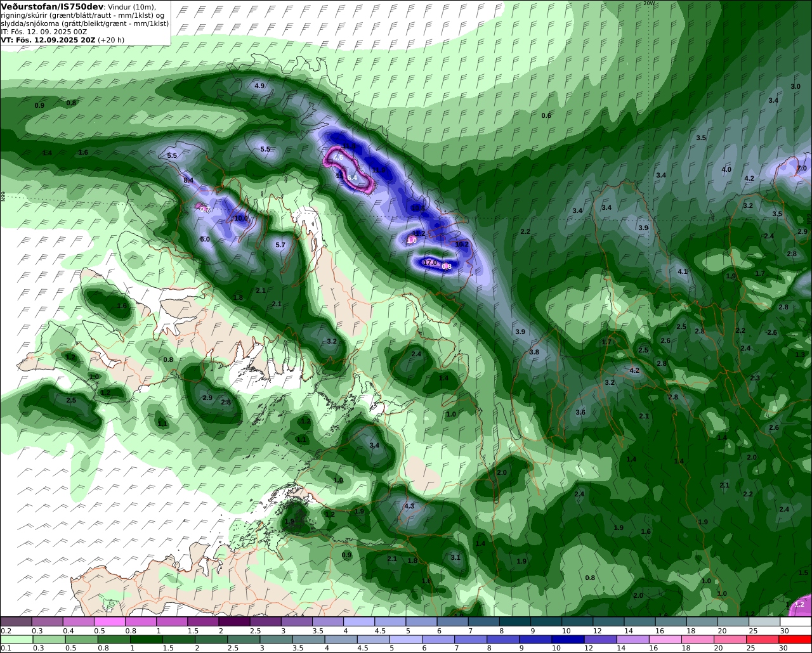Select the darkest purple 2 snow-scale swatch
Viewport: 812px width, 653px height.
click(x=234, y=622)
